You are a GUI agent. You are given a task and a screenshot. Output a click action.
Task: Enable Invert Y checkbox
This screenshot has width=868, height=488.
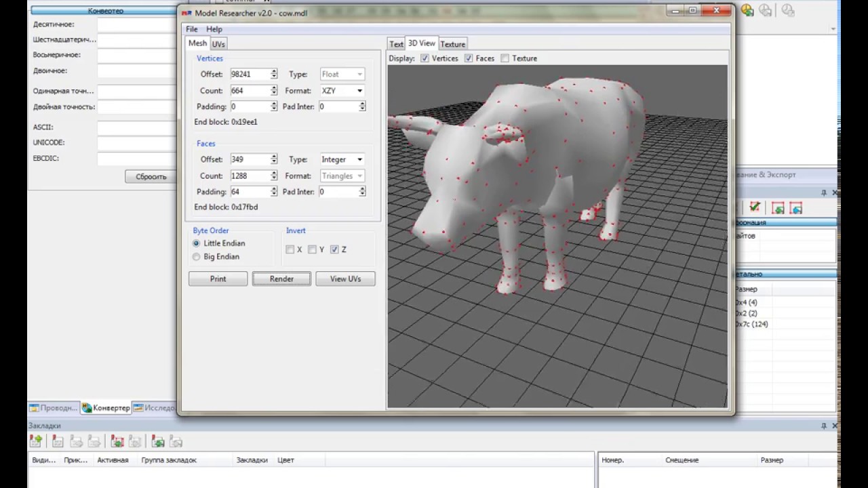point(312,249)
